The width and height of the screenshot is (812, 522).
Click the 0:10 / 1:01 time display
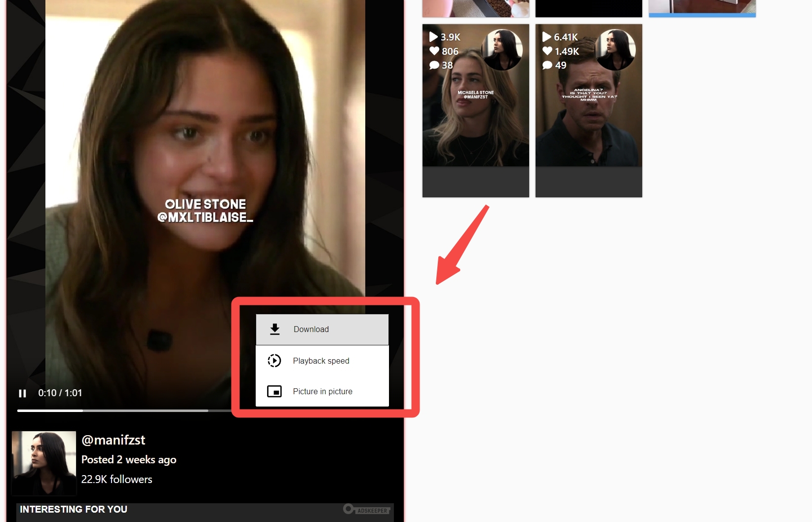tap(60, 393)
